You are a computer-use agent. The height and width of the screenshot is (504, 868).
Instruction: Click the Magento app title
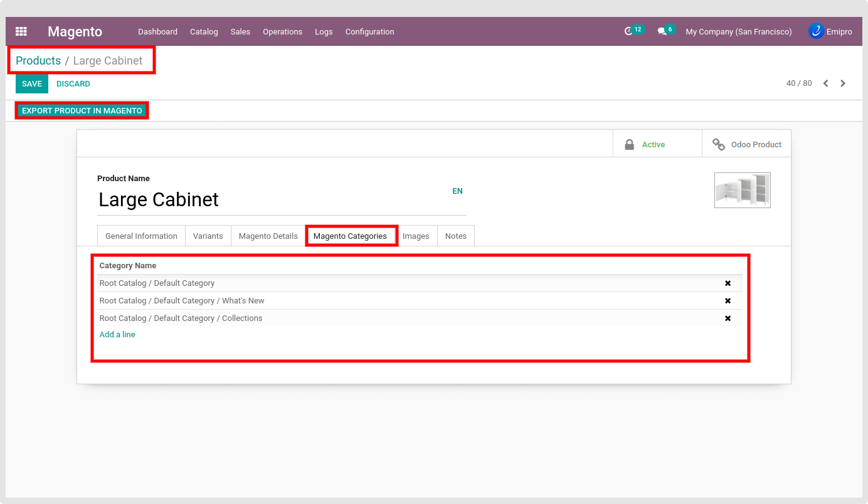[75, 31]
